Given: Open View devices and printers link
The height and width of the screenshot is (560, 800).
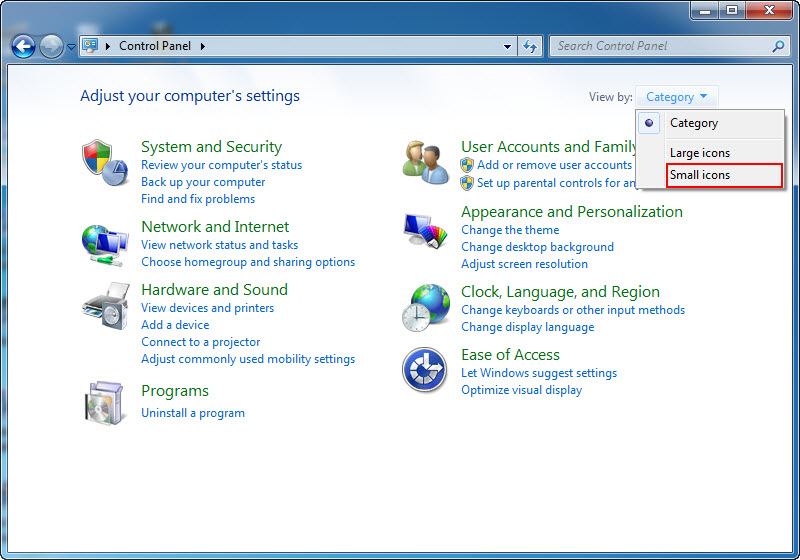Looking at the screenshot, I should click(207, 308).
